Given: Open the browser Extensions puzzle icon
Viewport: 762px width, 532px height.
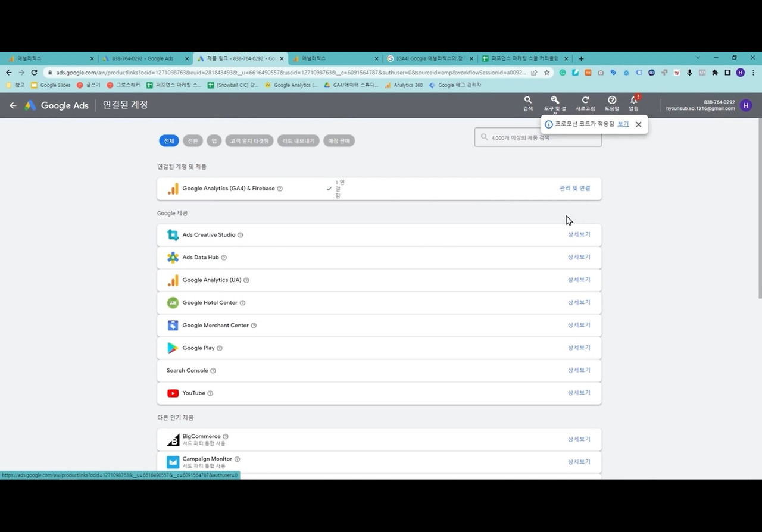Looking at the screenshot, I should (715, 73).
